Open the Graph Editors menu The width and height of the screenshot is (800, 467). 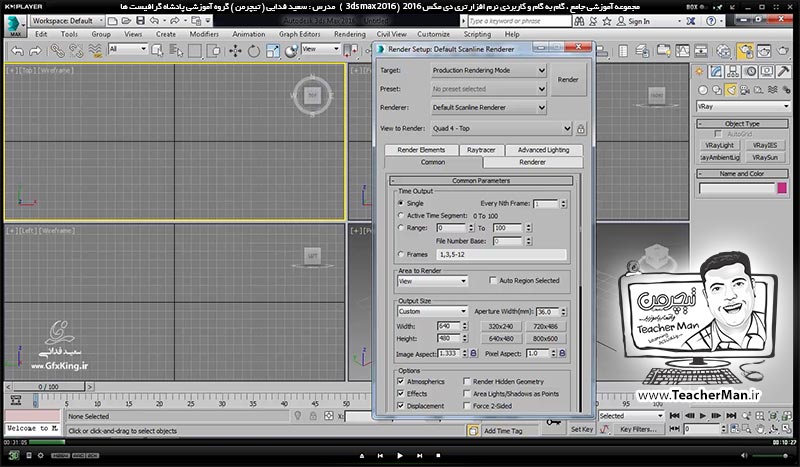point(299,34)
